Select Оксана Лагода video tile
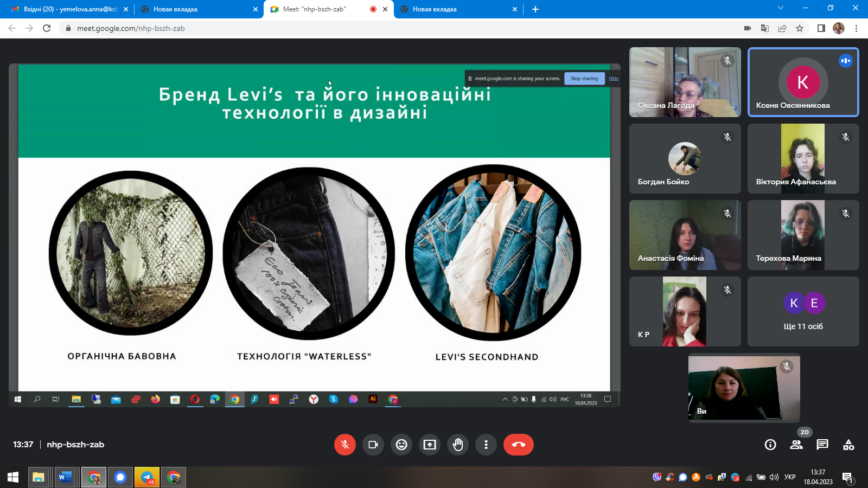The height and width of the screenshot is (488, 868). (x=685, y=82)
